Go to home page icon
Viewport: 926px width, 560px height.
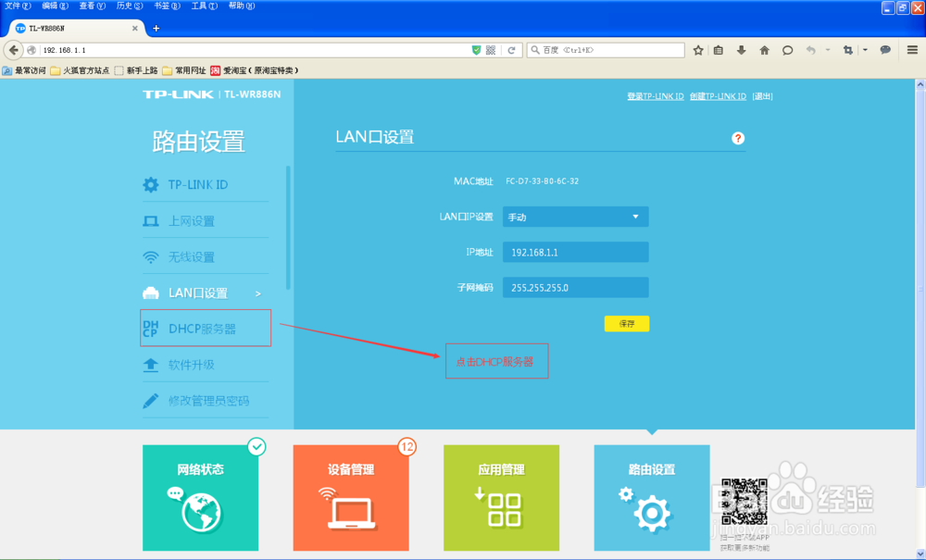[x=764, y=50]
